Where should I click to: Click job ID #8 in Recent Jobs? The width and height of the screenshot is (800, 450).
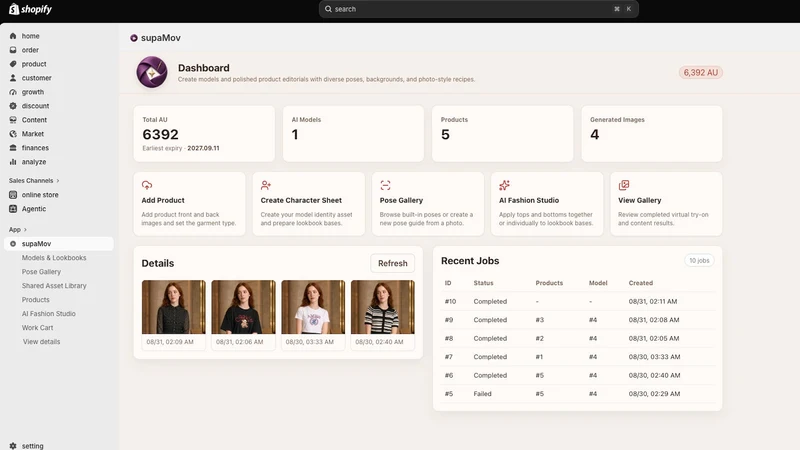coord(448,338)
